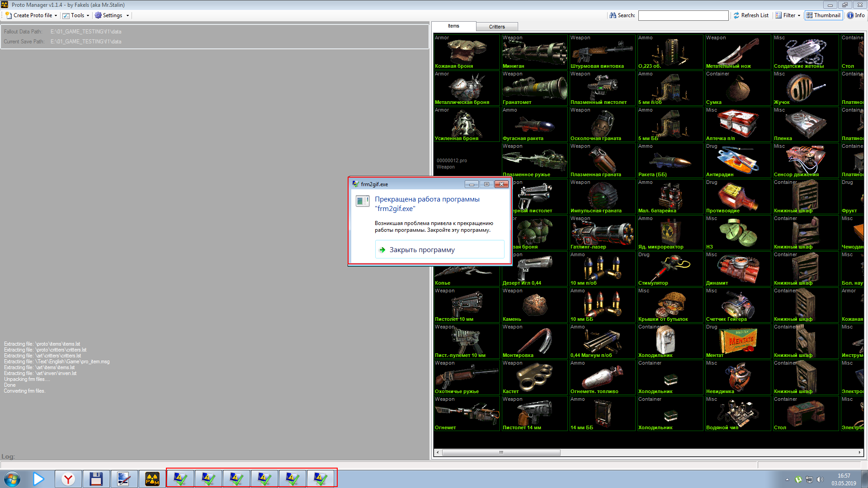
Task: Select the Солдатские жетоны item
Action: click(x=806, y=52)
